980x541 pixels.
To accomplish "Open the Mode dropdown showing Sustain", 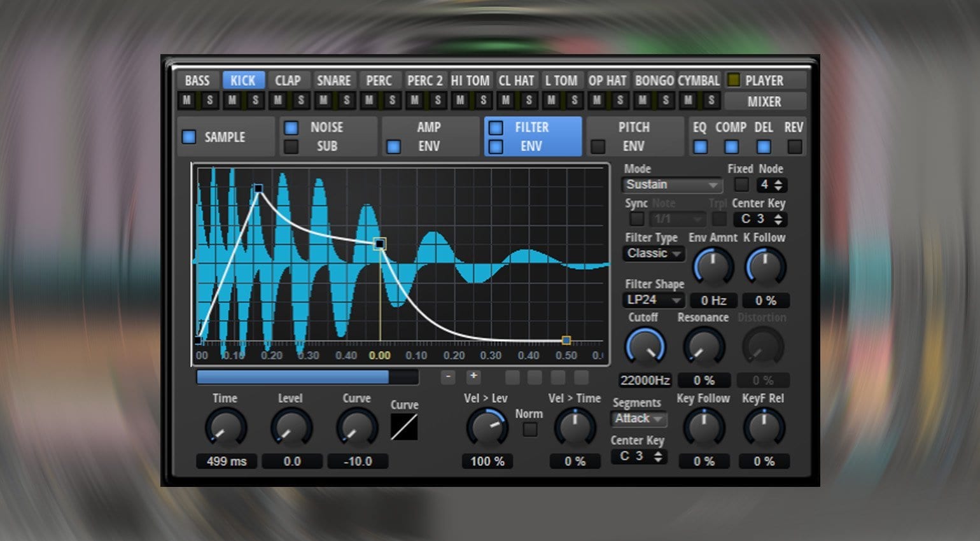I will [670, 185].
